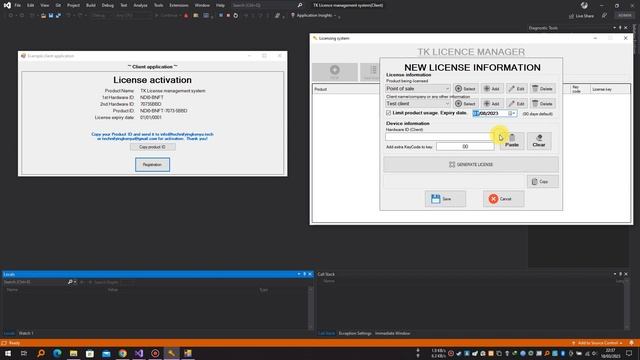Open Microsoft Edge from the taskbar
The height and width of the screenshot is (360, 640).
pos(57,353)
